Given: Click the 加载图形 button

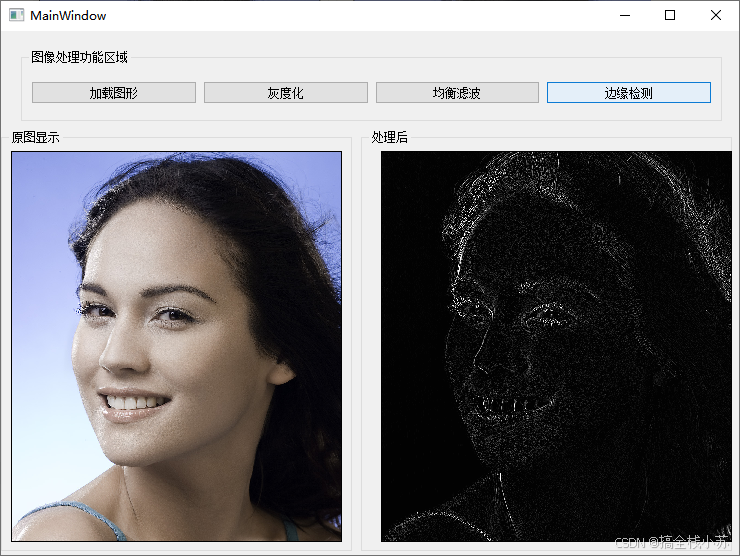Looking at the screenshot, I should (114, 93).
